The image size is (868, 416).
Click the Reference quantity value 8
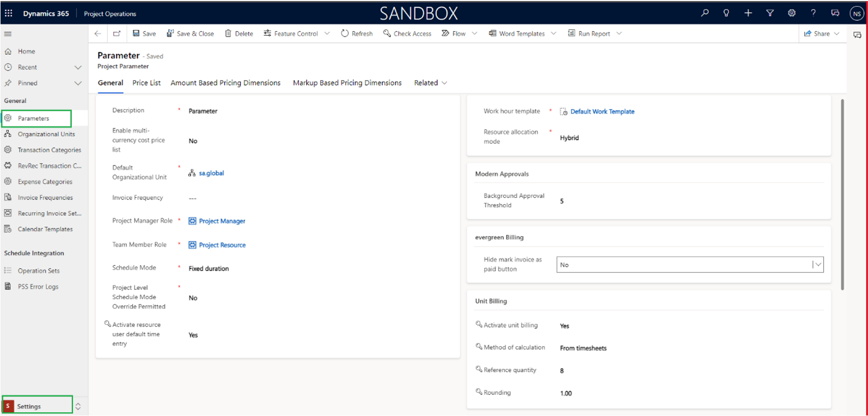562,370
